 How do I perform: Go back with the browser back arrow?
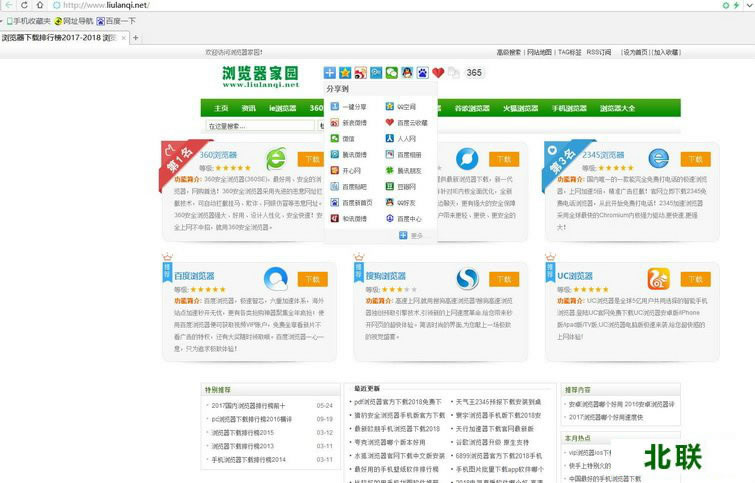click(x=9, y=5)
